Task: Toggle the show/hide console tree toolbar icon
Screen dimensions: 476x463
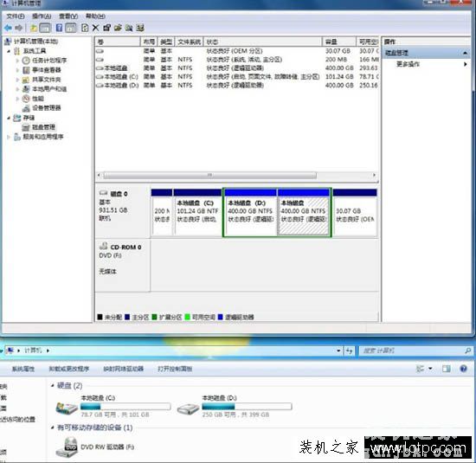Action: [x=45, y=29]
